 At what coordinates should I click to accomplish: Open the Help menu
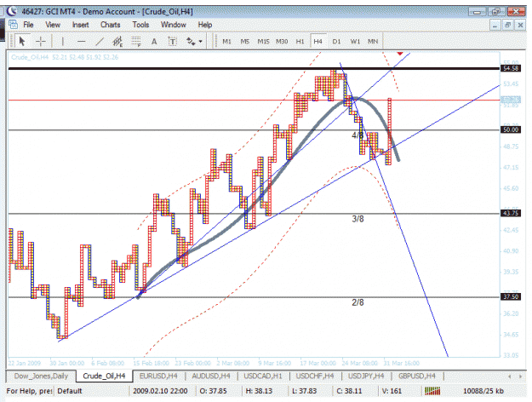[x=205, y=25]
